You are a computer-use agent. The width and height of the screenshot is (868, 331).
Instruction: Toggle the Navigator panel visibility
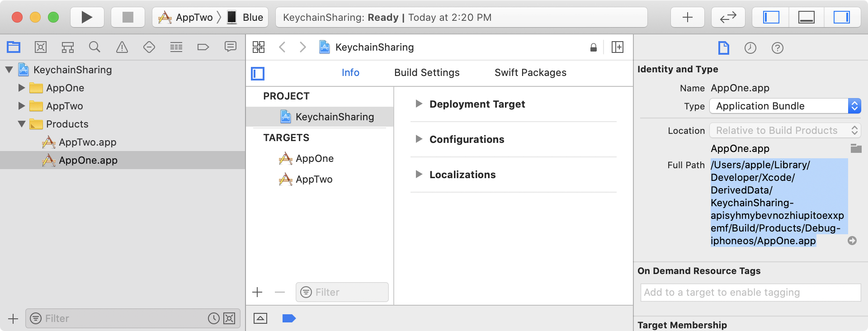coord(771,17)
